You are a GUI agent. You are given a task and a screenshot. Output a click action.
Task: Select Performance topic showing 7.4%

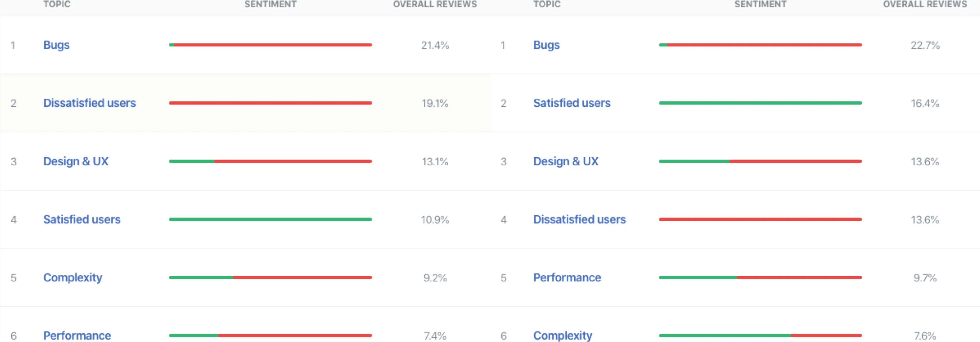pos(77,335)
